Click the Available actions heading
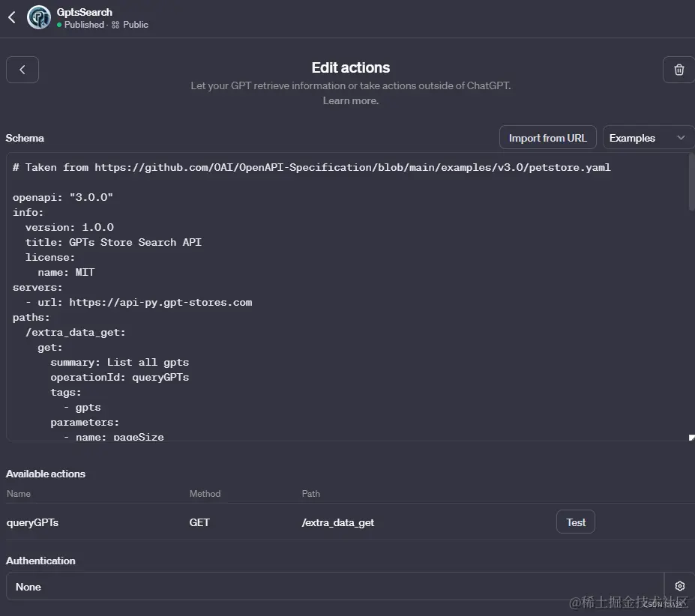Viewport: 695px width, 616px height. (46, 474)
